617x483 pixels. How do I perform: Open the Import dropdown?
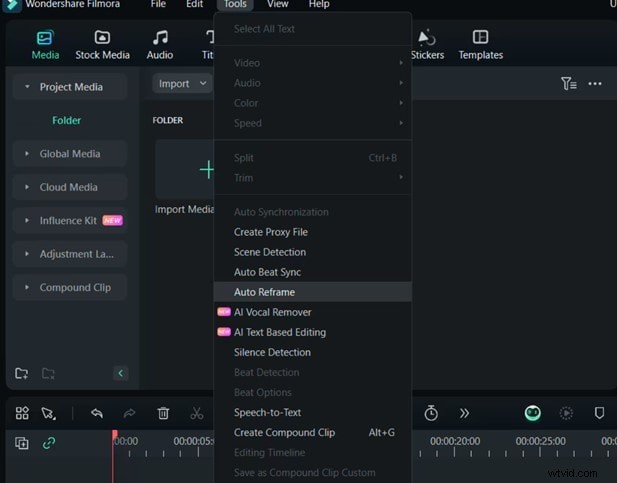tap(181, 84)
